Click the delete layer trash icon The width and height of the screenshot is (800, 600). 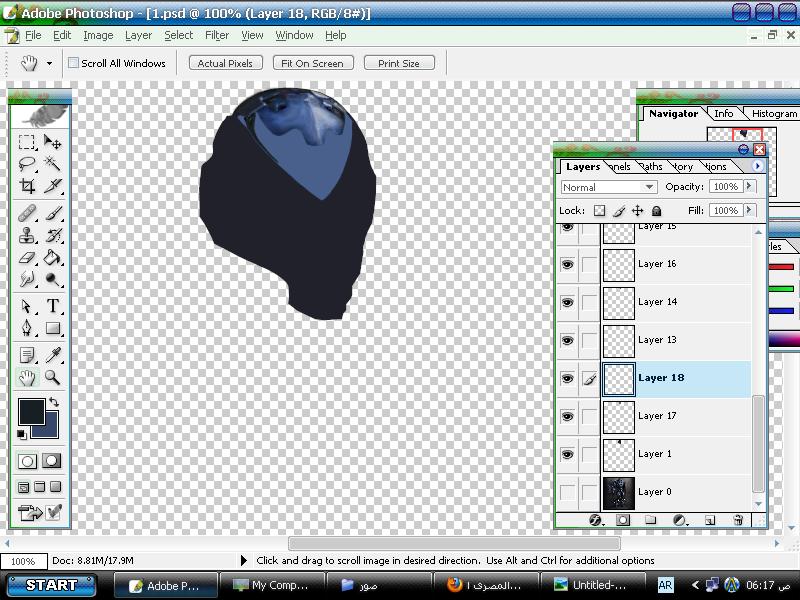click(738, 520)
